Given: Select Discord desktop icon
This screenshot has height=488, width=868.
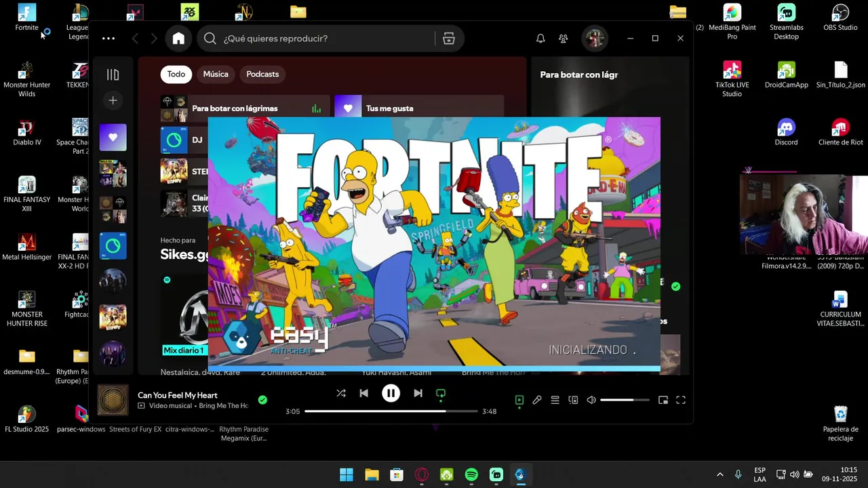Looking at the screenshot, I should (786, 133).
